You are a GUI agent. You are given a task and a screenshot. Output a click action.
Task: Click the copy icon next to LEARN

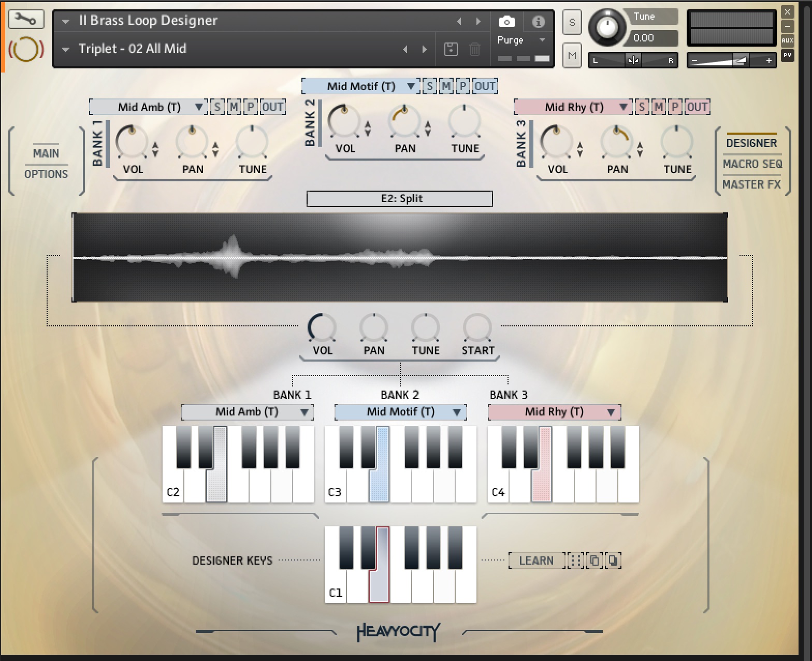point(594,561)
